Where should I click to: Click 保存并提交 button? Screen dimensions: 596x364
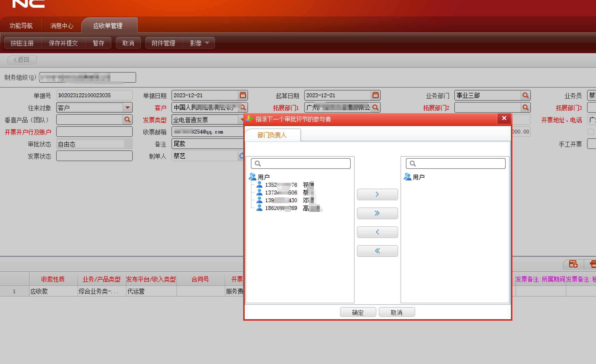pyautogui.click(x=63, y=43)
